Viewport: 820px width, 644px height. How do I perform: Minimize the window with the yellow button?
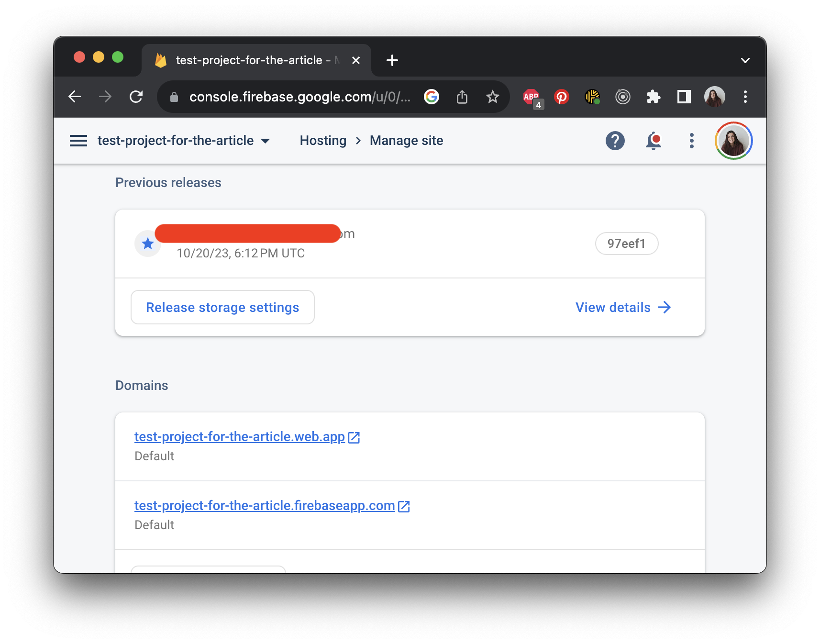coord(99,57)
